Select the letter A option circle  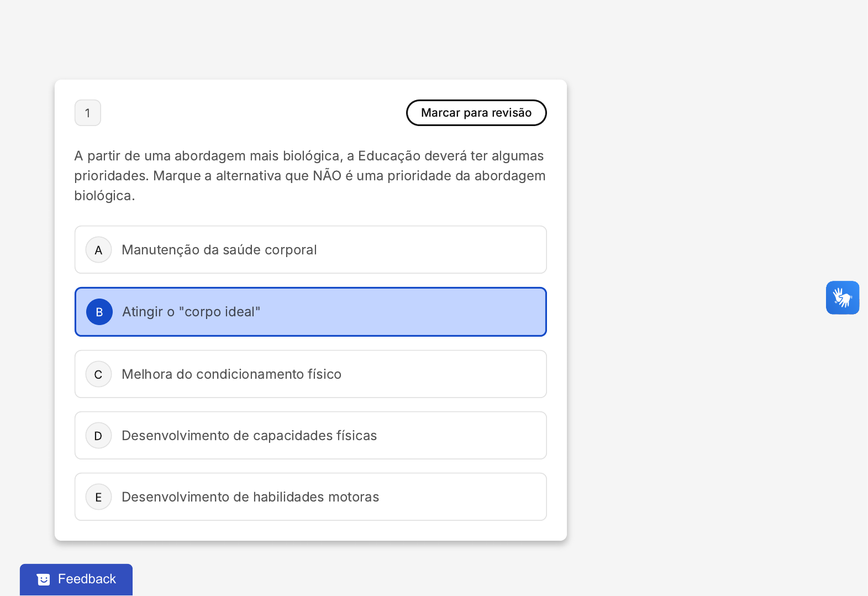click(x=98, y=250)
